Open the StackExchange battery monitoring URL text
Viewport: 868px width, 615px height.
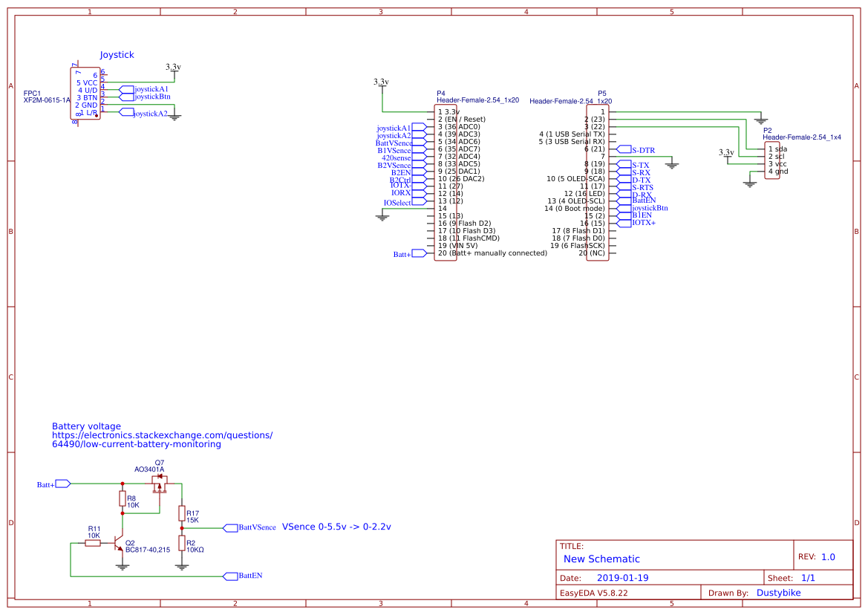pos(162,435)
